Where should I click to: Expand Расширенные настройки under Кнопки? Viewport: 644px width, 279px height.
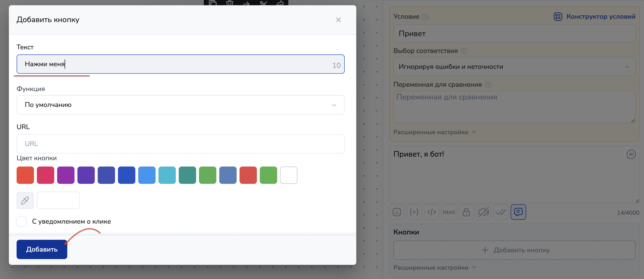(435, 268)
